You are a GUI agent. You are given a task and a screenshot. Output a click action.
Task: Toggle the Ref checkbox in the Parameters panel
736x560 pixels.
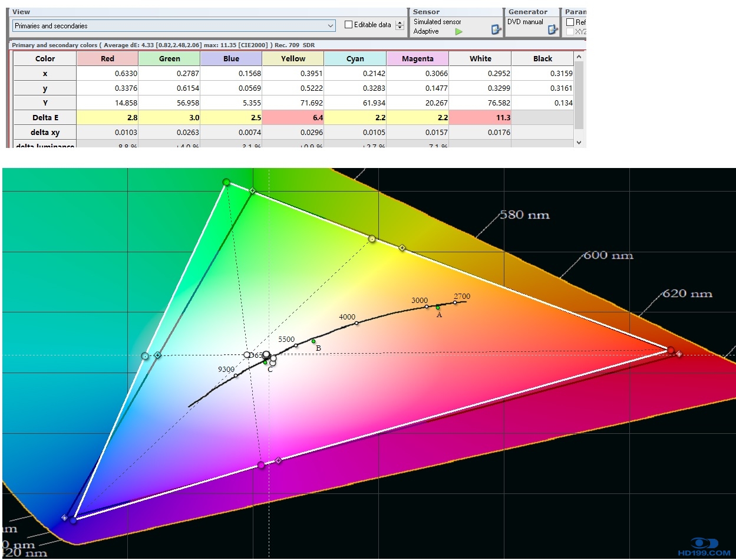pos(570,22)
